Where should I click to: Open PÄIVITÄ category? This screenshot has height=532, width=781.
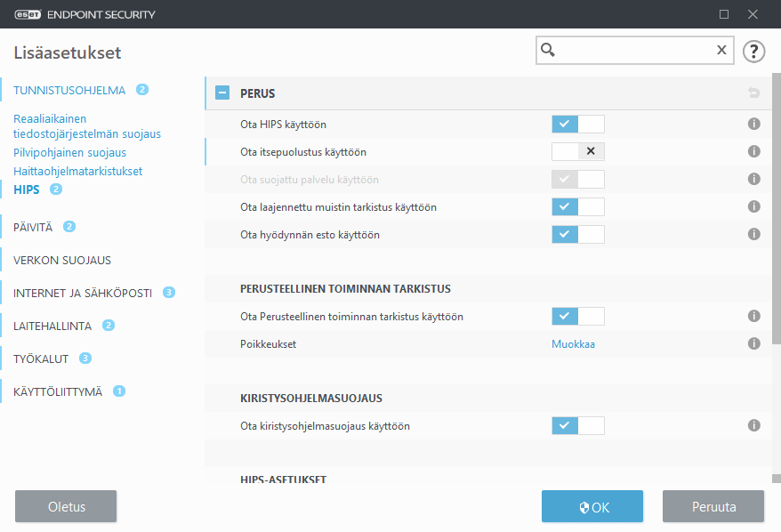tap(33, 228)
